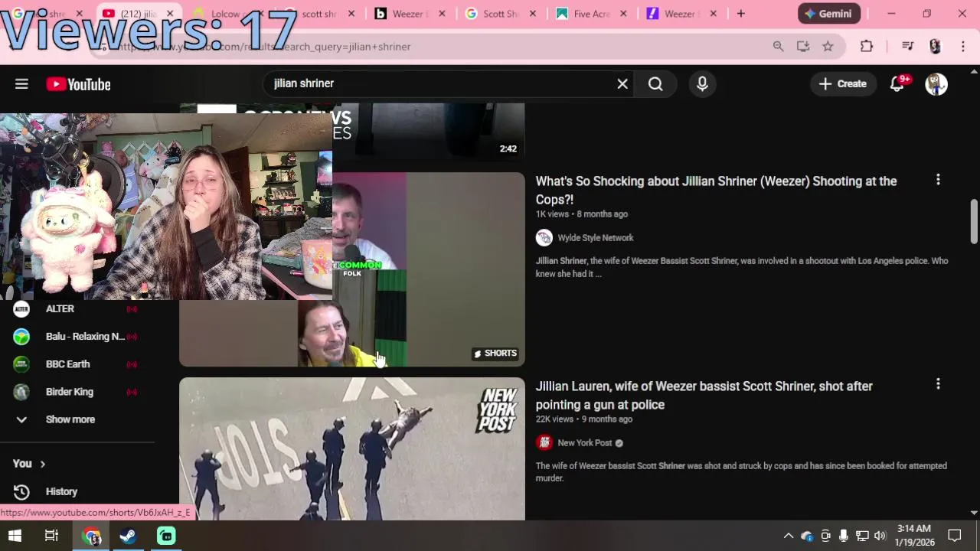Open Chrome media controls icon
This screenshot has height=551, width=980.
coord(908,47)
